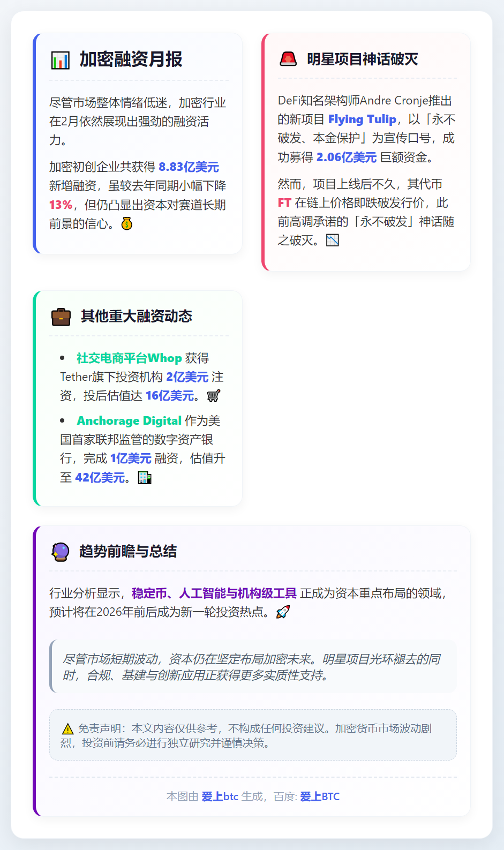Screen dimensions: 504x850
Task: Select the 其他重大融资动态 heading
Action: 137,317
